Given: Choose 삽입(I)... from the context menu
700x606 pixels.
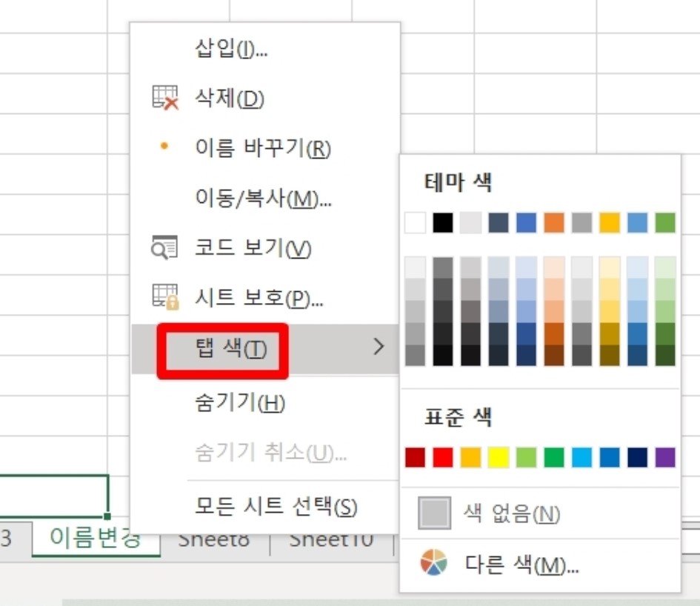Looking at the screenshot, I should pyautogui.click(x=265, y=48).
